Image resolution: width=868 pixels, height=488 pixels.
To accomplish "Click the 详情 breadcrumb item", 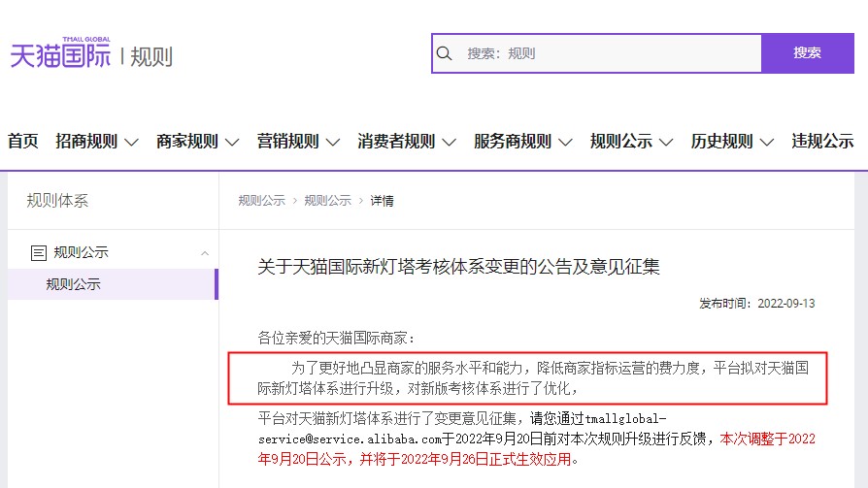I will click(x=382, y=201).
